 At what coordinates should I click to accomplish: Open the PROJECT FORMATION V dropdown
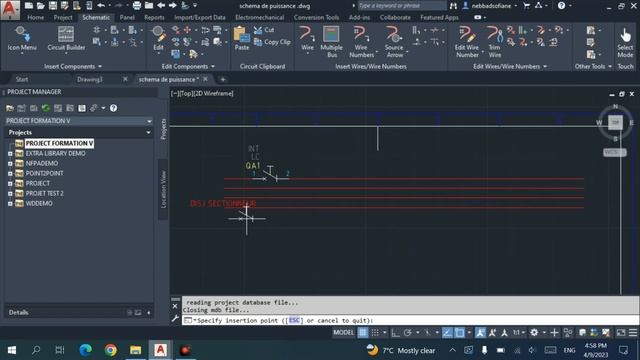[79, 121]
